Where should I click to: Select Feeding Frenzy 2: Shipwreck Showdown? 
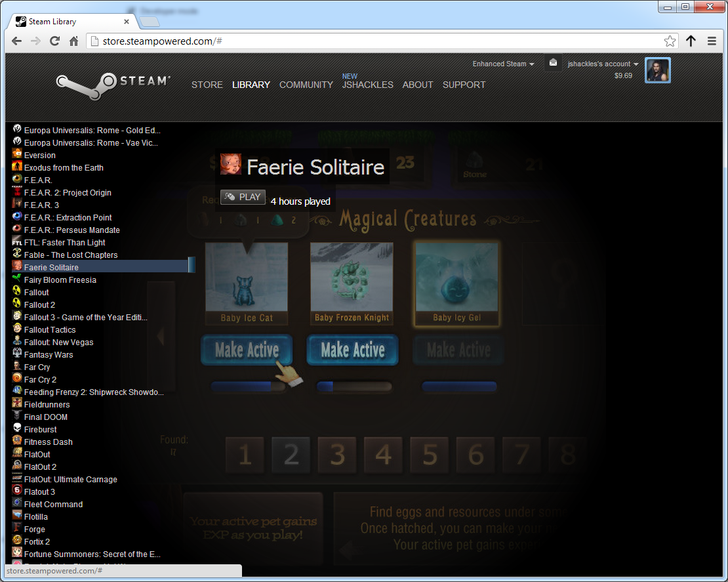94,392
